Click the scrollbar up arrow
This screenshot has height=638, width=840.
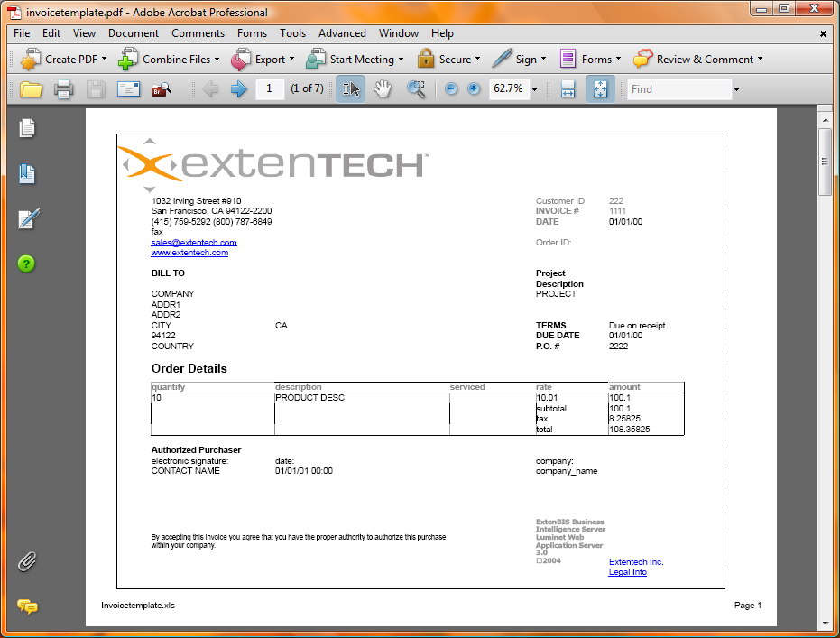(x=825, y=119)
